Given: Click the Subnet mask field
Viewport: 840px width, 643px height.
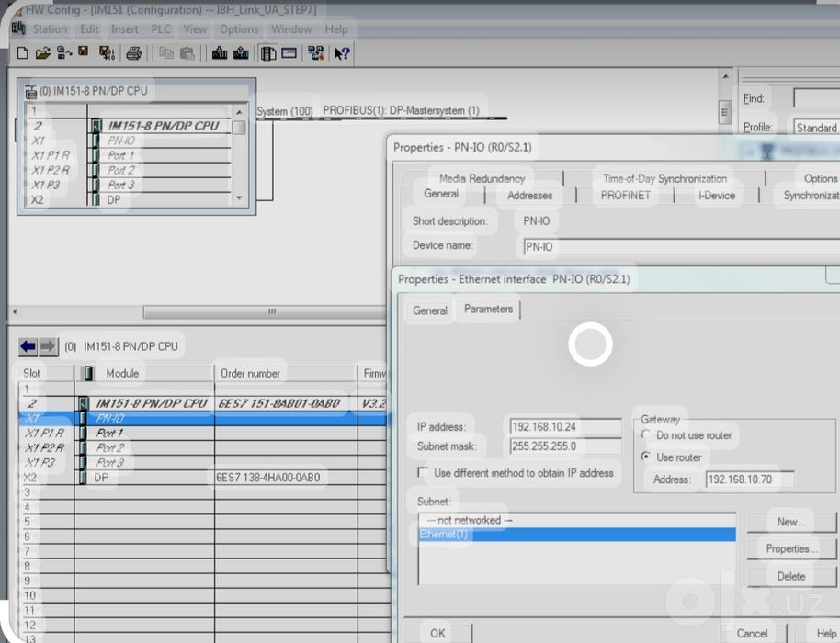Looking at the screenshot, I should pos(566,446).
